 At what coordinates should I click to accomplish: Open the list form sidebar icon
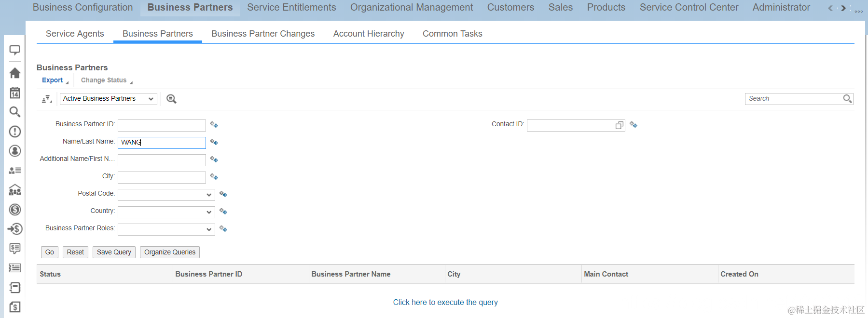pyautogui.click(x=15, y=268)
